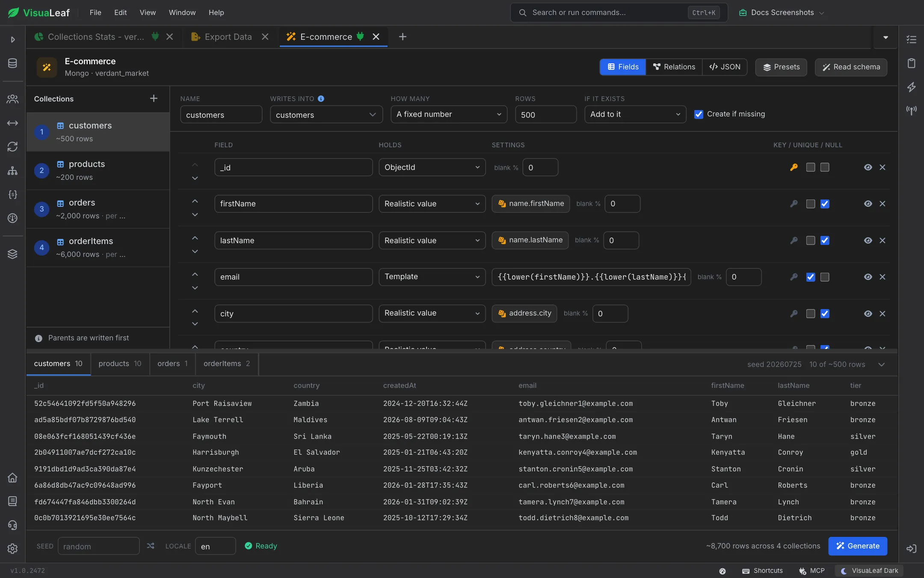This screenshot has height=578, width=924.
Task: Remove the firstName field with X
Action: pos(883,204)
